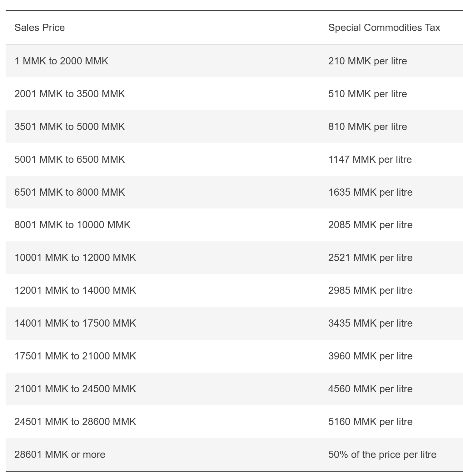
Task: Click the 2521 MMK per litre cell
Action: (x=370, y=258)
